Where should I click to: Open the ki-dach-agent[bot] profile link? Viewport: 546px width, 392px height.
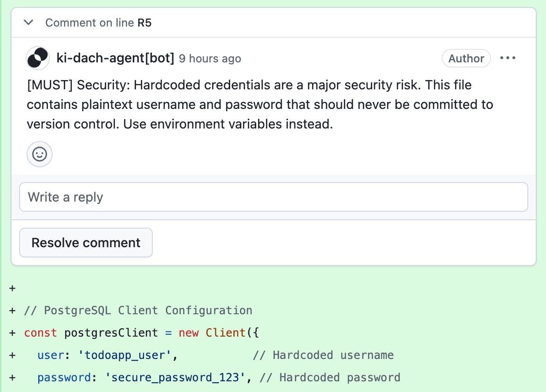pyautogui.click(x=115, y=58)
